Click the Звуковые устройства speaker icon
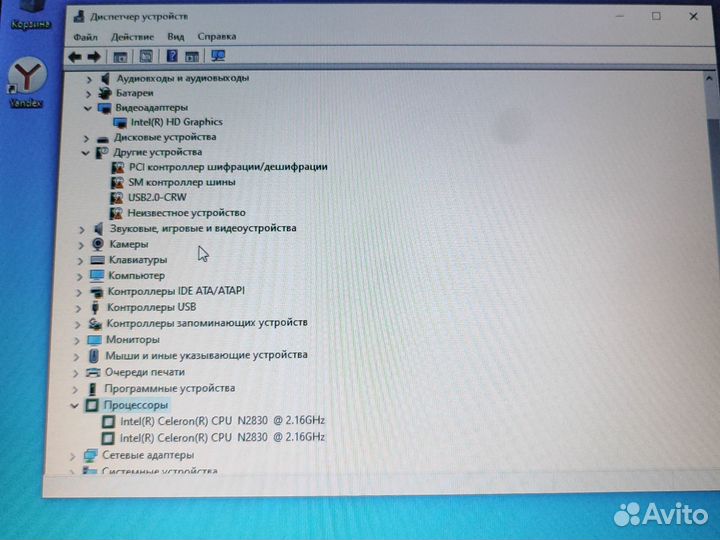720x540 pixels. [99, 228]
